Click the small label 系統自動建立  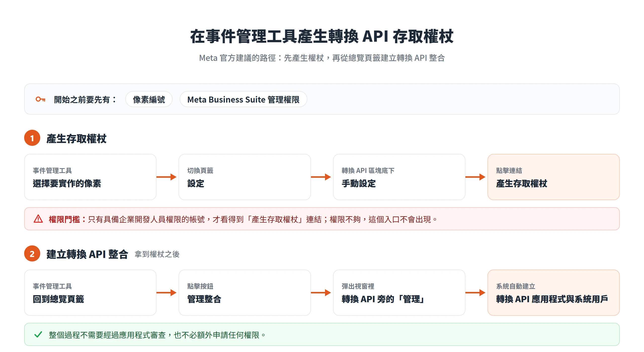coord(516,286)
